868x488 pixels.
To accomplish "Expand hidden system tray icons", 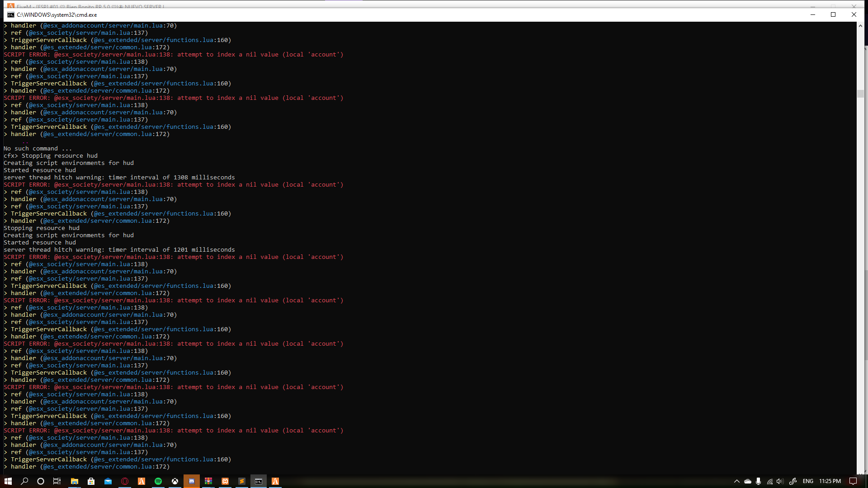I will coord(736,481).
